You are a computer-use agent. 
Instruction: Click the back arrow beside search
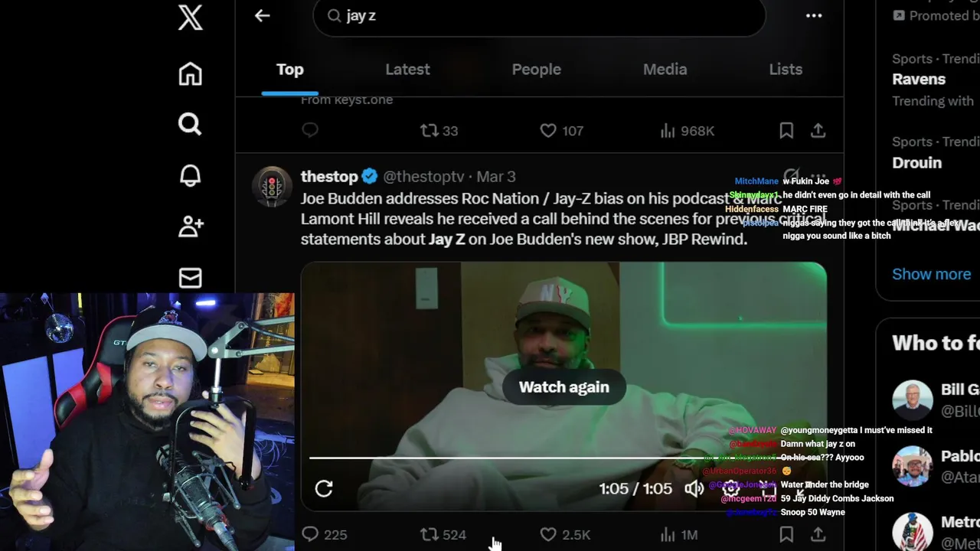pos(263,15)
